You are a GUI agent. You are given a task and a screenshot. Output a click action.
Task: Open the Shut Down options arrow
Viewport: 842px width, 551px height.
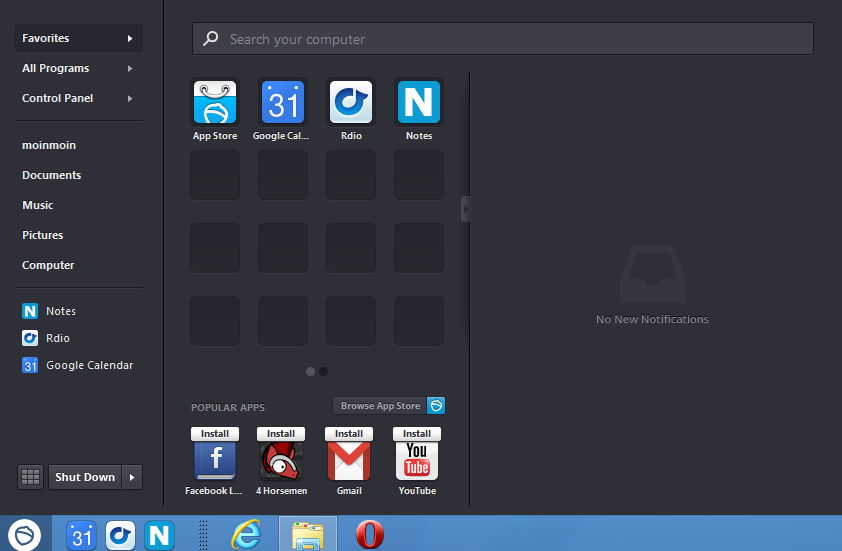(x=132, y=477)
